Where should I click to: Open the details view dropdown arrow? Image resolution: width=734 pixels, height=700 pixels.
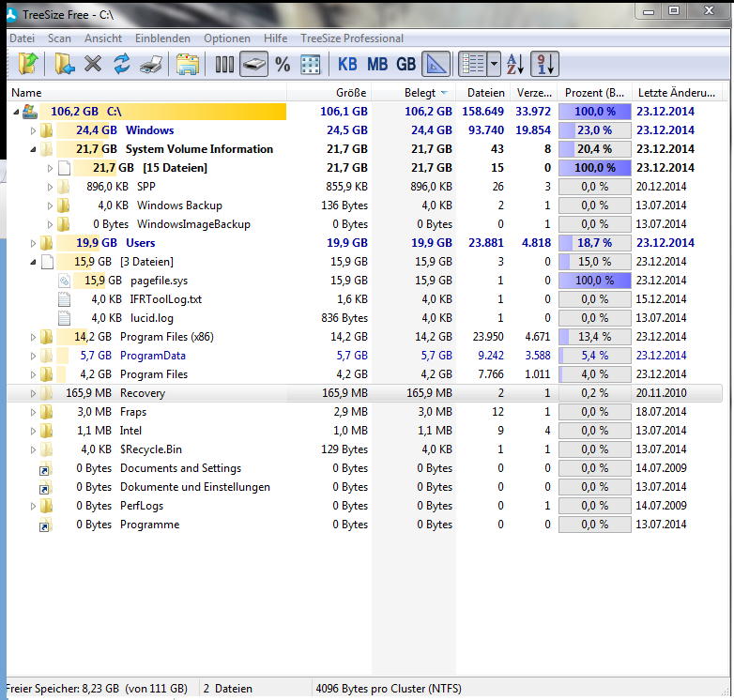(494, 64)
